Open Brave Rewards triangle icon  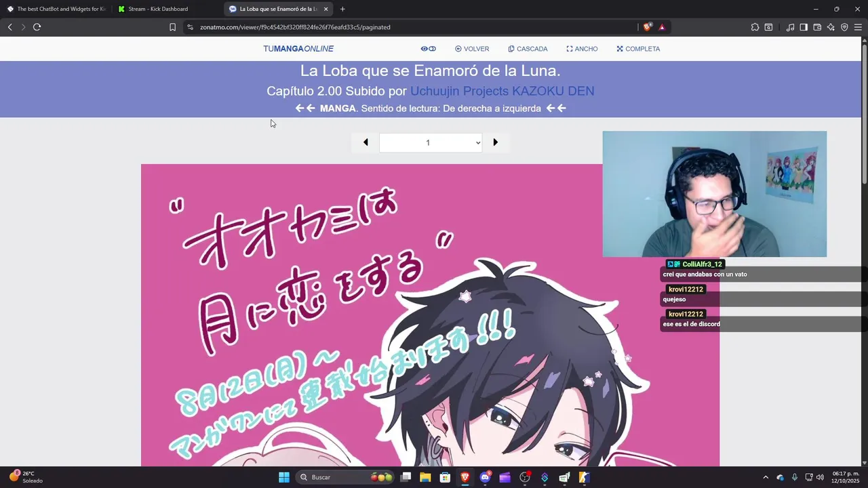tap(662, 27)
